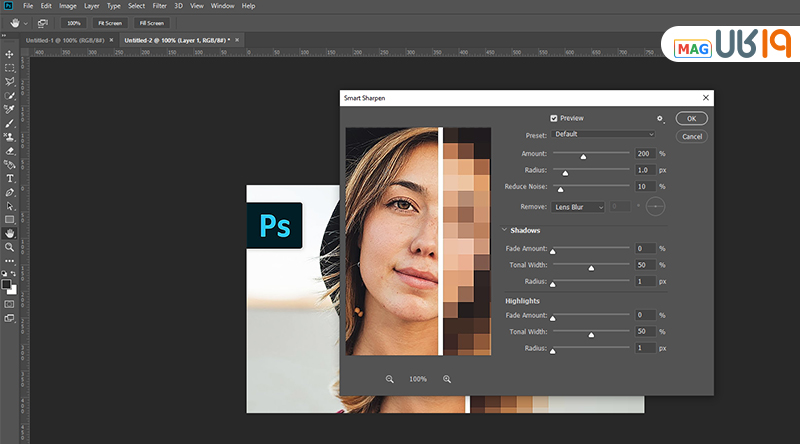The image size is (800, 444).
Task: Click OK in Smart Sharpen dialog
Action: [x=691, y=118]
